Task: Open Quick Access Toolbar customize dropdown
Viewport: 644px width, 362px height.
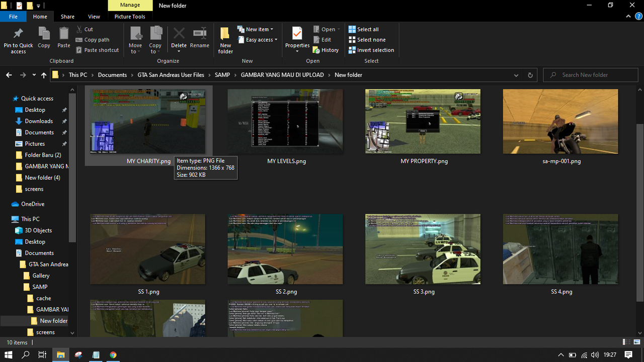Action: [39, 6]
